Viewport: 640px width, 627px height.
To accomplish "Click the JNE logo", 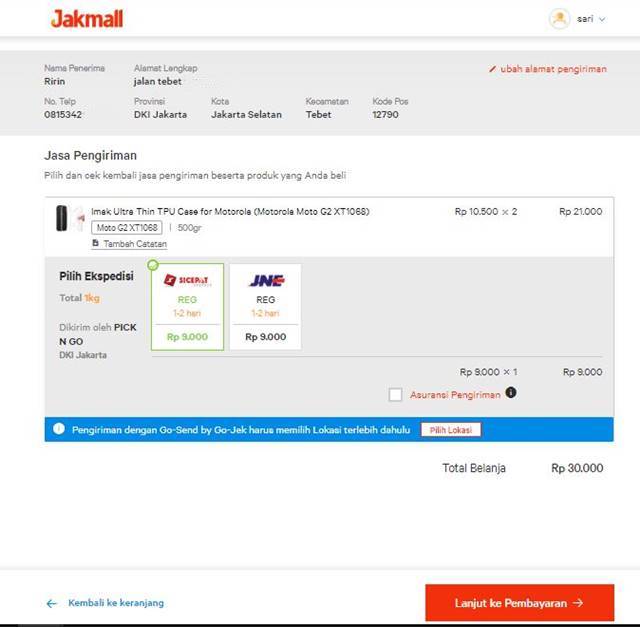I will pyautogui.click(x=267, y=280).
